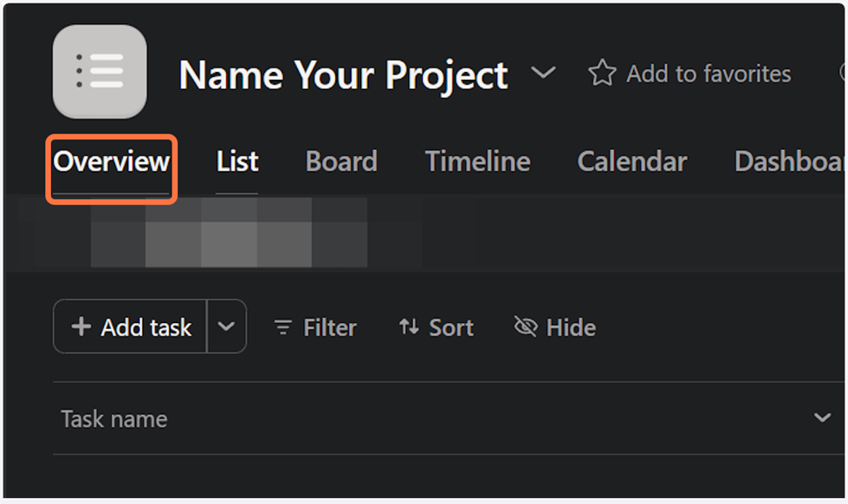Click the star icon to favorite project
Viewport: 848px width, 504px height.
[602, 74]
